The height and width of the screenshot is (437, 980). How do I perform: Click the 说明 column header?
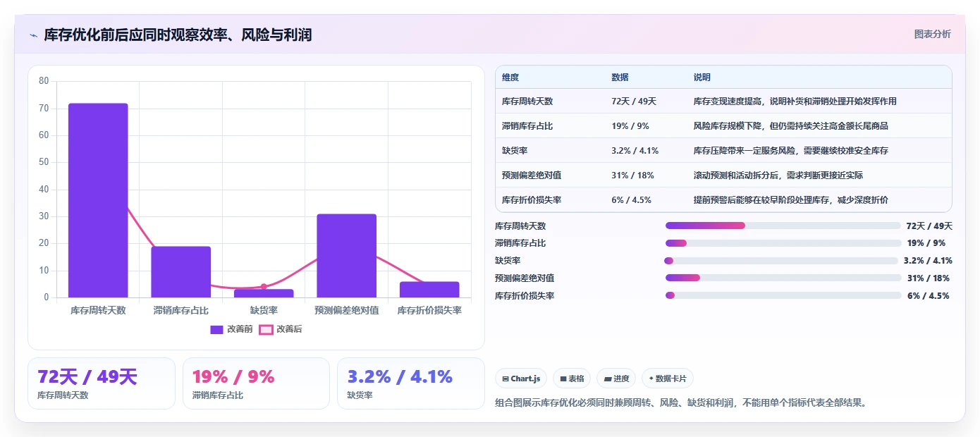[702, 78]
